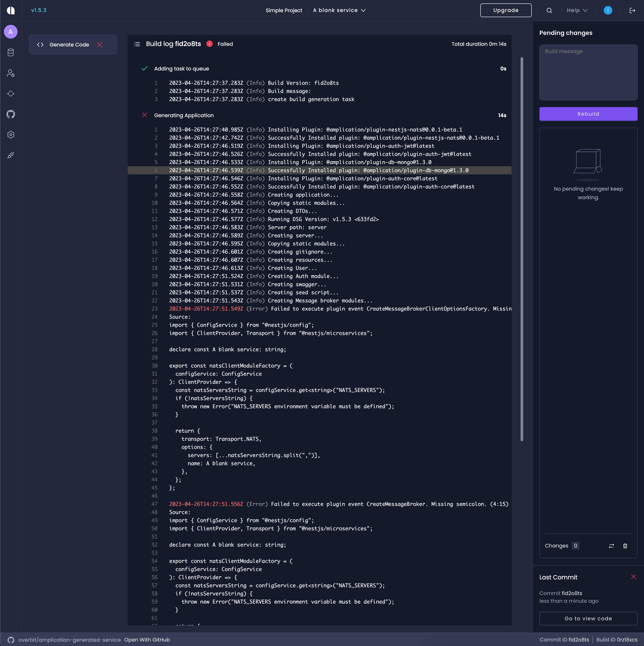This screenshot has width=644, height=646.
Task: Select the workspace avatar 'A' in sidebar
Action: 10,32
